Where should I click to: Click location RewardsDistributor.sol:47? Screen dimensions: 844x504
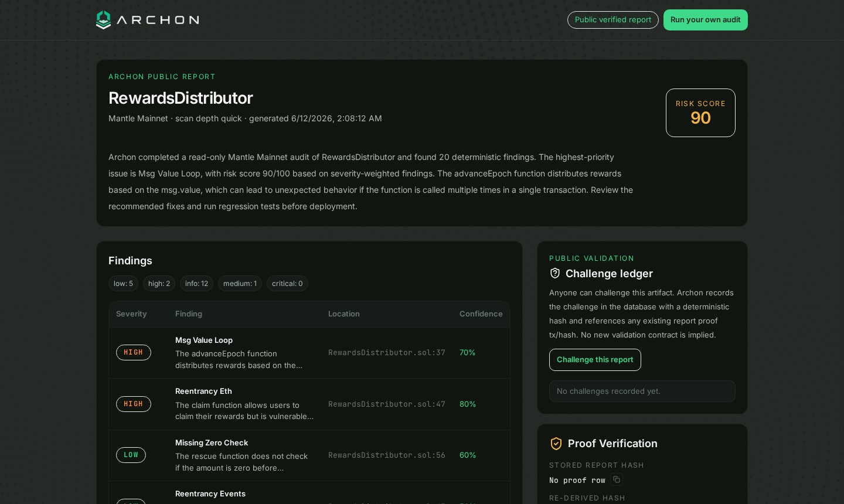coord(387,404)
